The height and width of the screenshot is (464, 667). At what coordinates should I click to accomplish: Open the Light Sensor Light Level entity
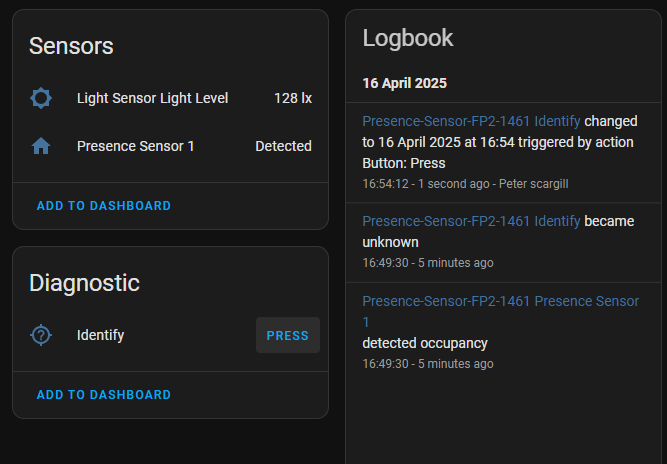coord(152,98)
